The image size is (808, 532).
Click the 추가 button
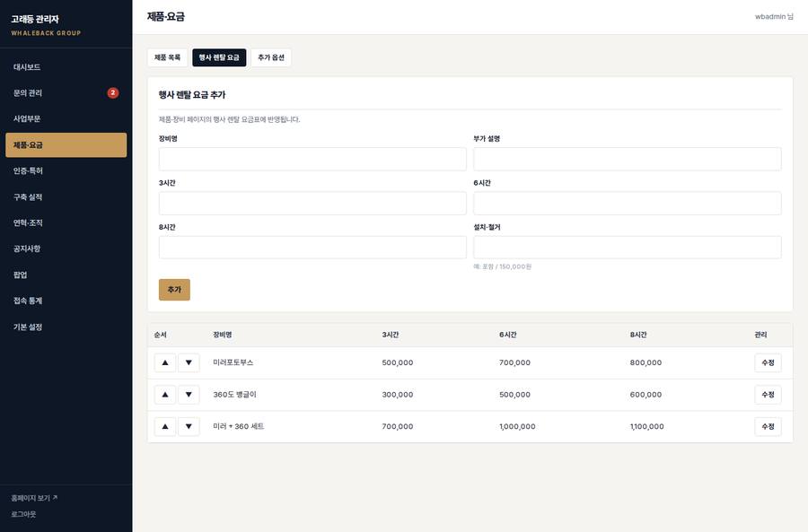point(174,290)
